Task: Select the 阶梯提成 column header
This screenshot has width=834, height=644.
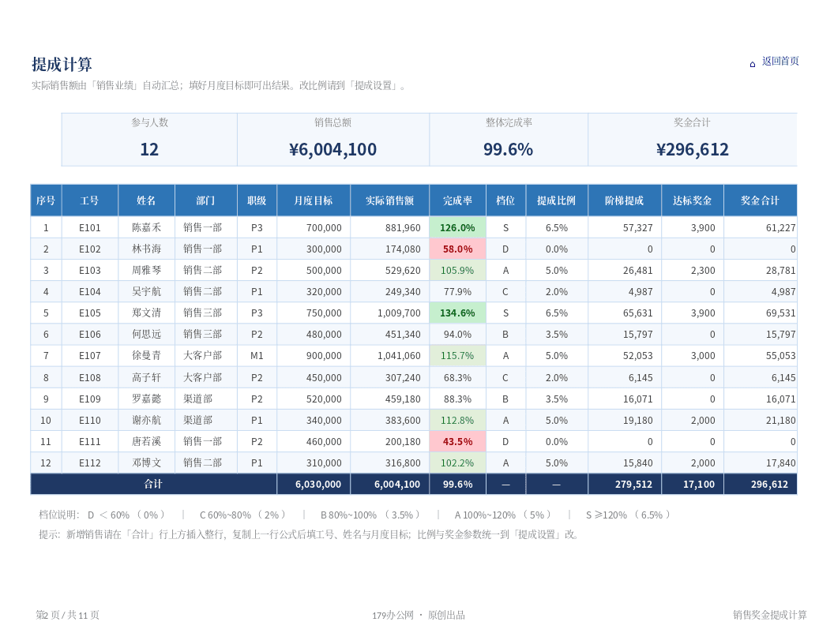Action: (625, 200)
